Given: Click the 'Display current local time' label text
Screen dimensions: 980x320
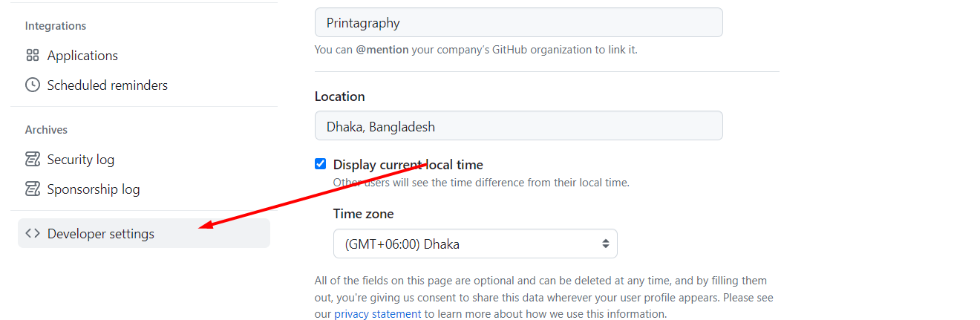Looking at the screenshot, I should pos(408,165).
